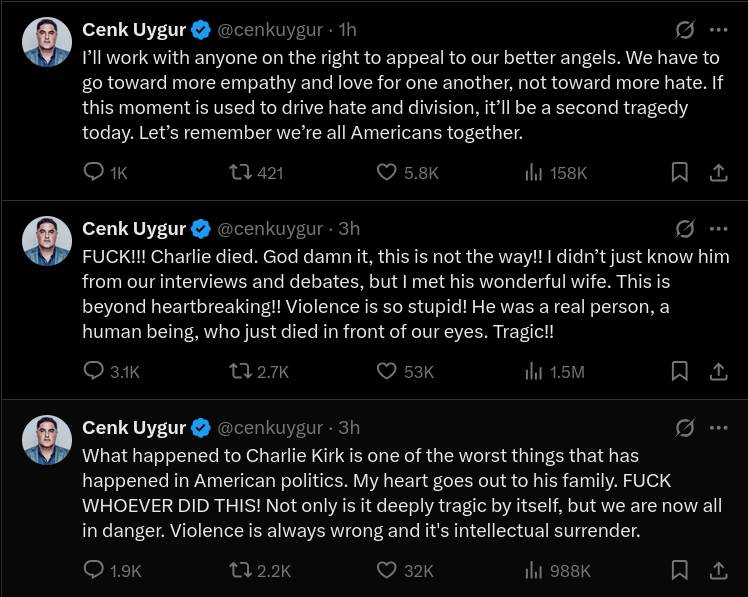Reply to tweet with 3.1K replies
The height and width of the screenshot is (597, 748).
[x=94, y=372]
